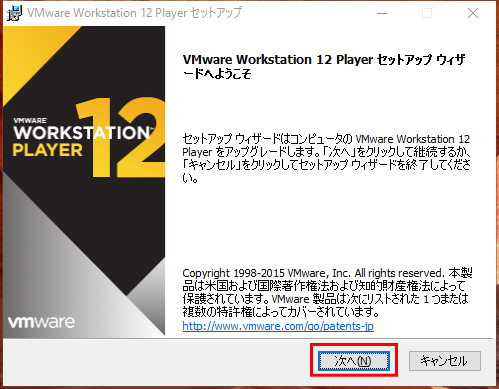Click the yellow PLAYER logo text
The width and height of the screenshot is (499, 389).
(48, 150)
